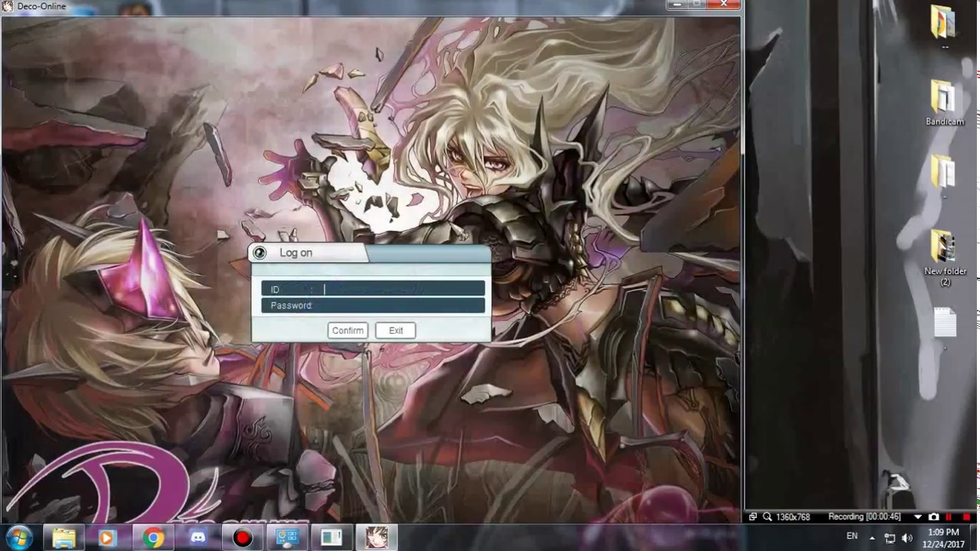The height and width of the screenshot is (551, 980).
Task: Open the folder icon below Bandicam
Action: 944,176
